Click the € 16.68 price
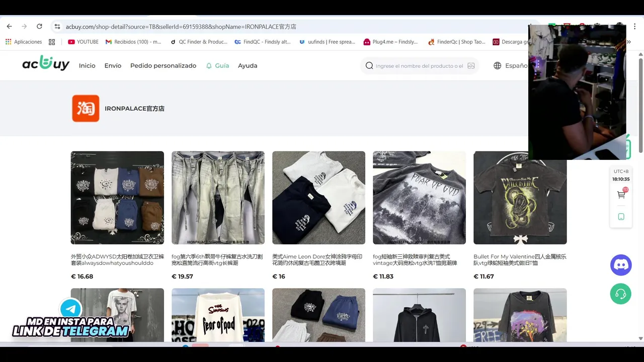644x362 pixels. click(82, 277)
